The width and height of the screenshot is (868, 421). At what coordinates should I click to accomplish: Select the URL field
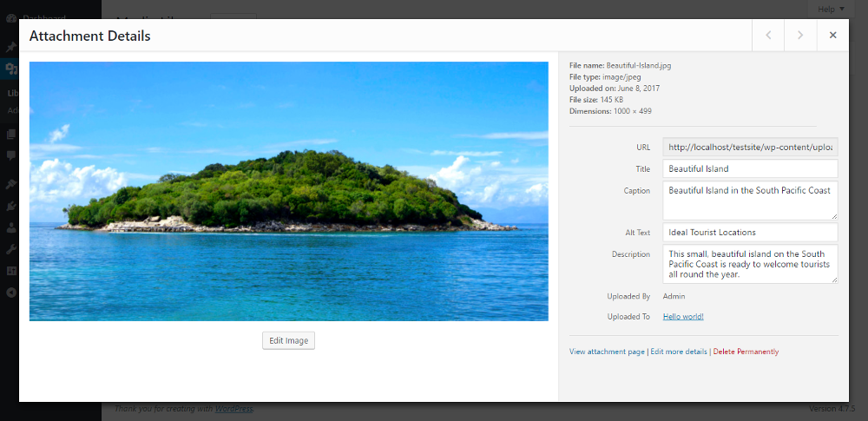(x=750, y=148)
